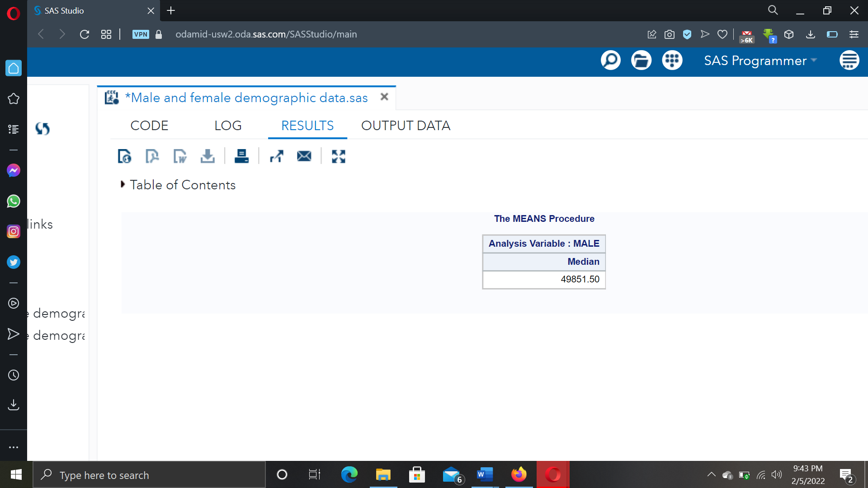868x488 pixels.
Task: Open the SAS Studio applications menu
Action: pos(672,60)
